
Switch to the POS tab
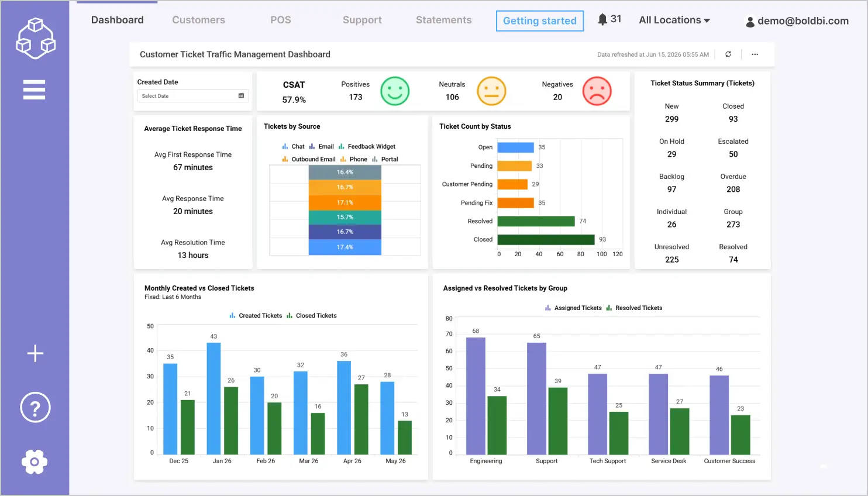coord(281,20)
